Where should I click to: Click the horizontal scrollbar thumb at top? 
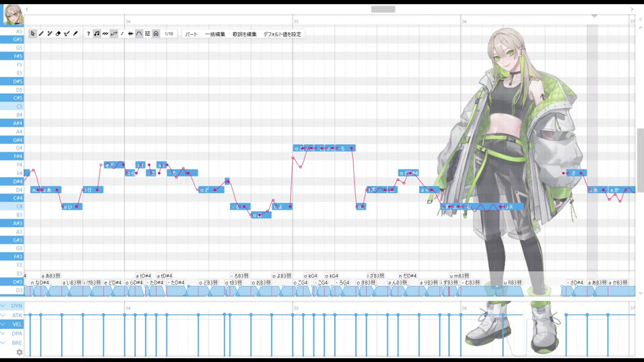(x=383, y=9)
